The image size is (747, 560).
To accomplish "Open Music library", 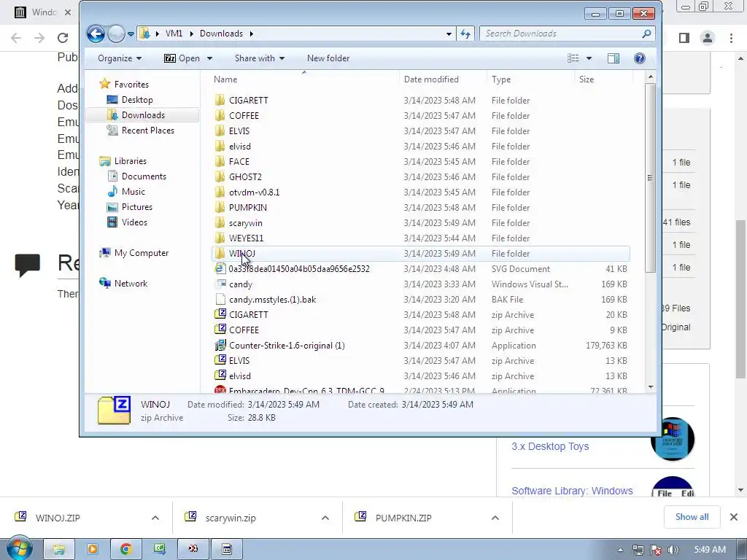I will 133,192.
